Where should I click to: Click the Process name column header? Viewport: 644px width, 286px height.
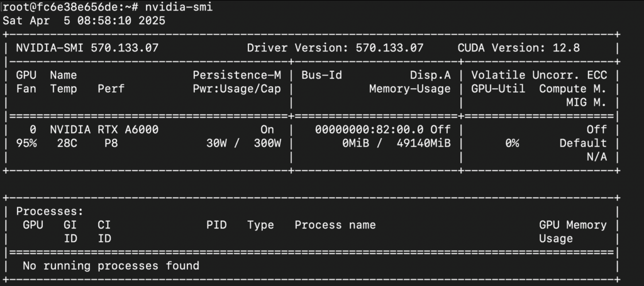(x=335, y=225)
